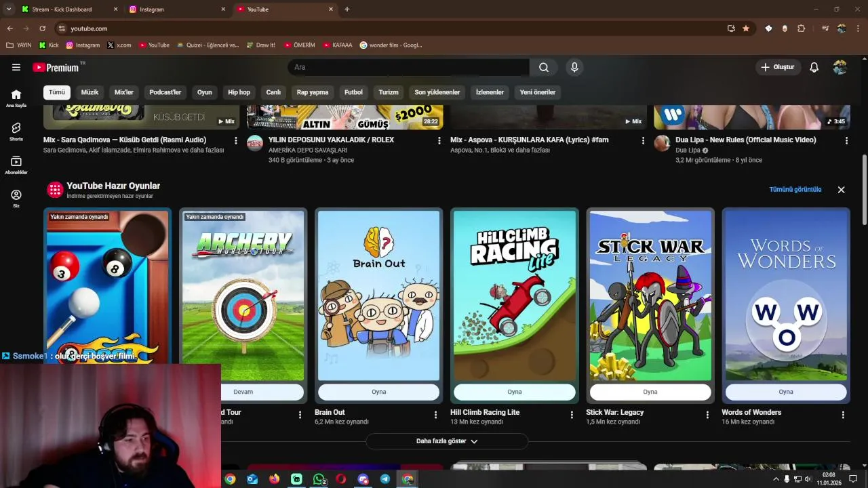Expand Daha fazla göster
868x488 pixels.
[447, 441]
